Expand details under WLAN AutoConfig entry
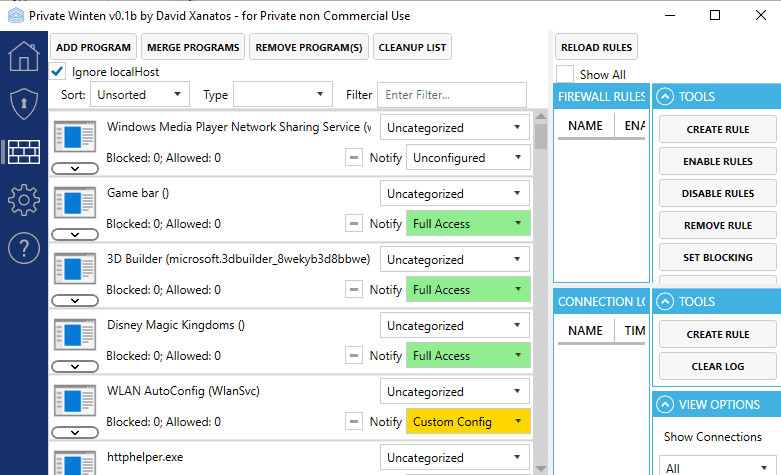The height and width of the screenshot is (475, 781). [x=75, y=433]
